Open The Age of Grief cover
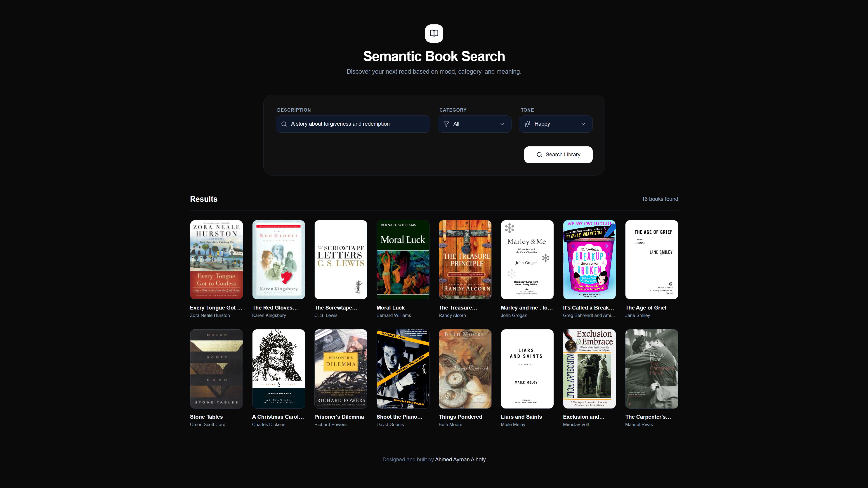This screenshot has width=868, height=488. [651, 260]
